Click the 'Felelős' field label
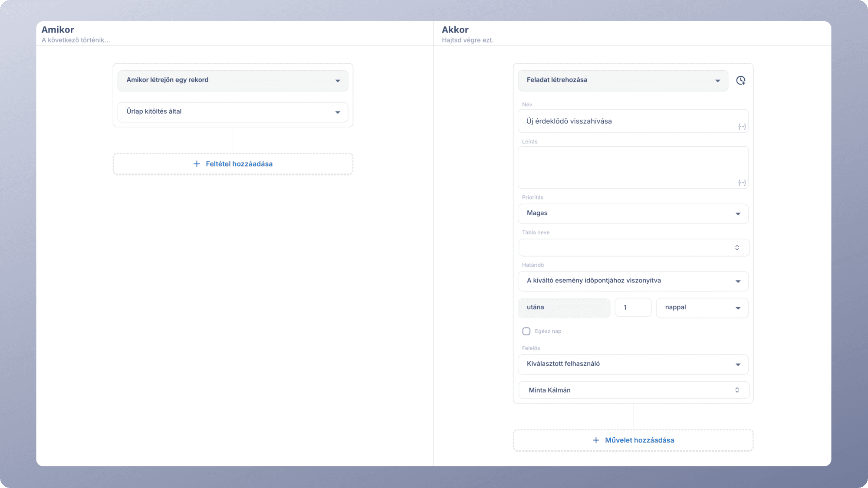868x488 pixels. 531,348
